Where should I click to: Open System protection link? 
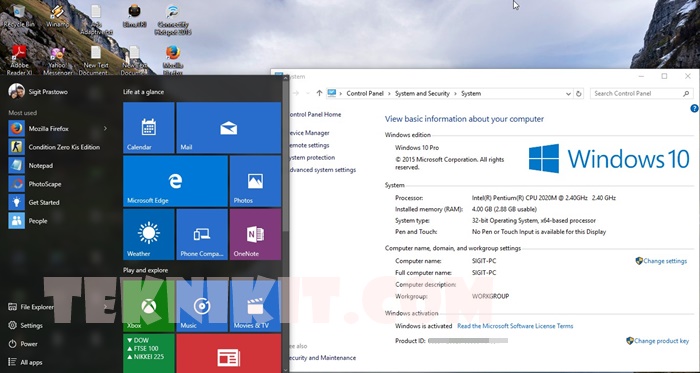coord(312,157)
